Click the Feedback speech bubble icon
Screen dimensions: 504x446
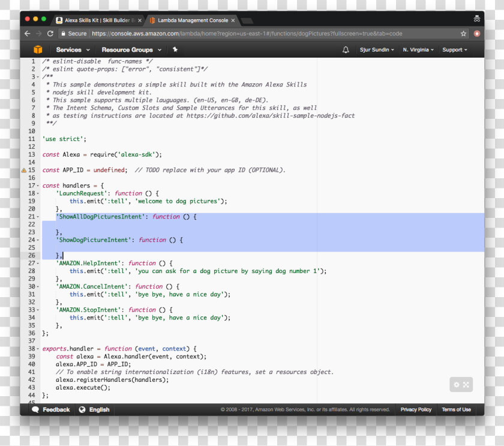click(x=35, y=409)
